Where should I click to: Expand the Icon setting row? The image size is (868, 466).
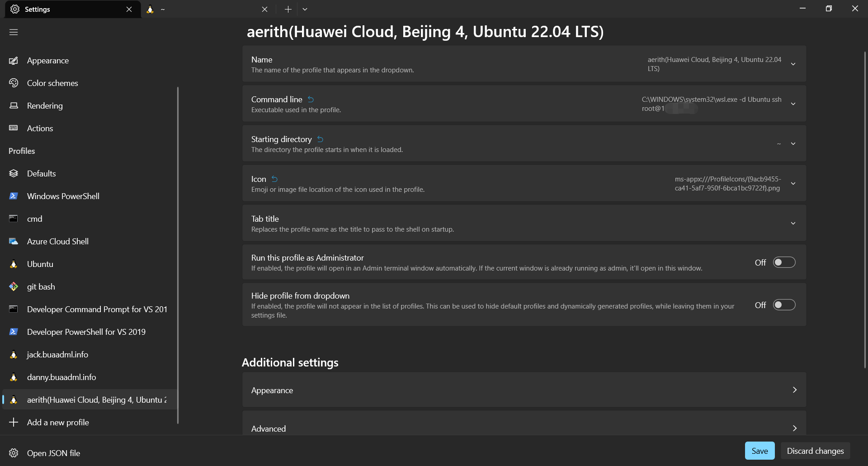coord(524,183)
